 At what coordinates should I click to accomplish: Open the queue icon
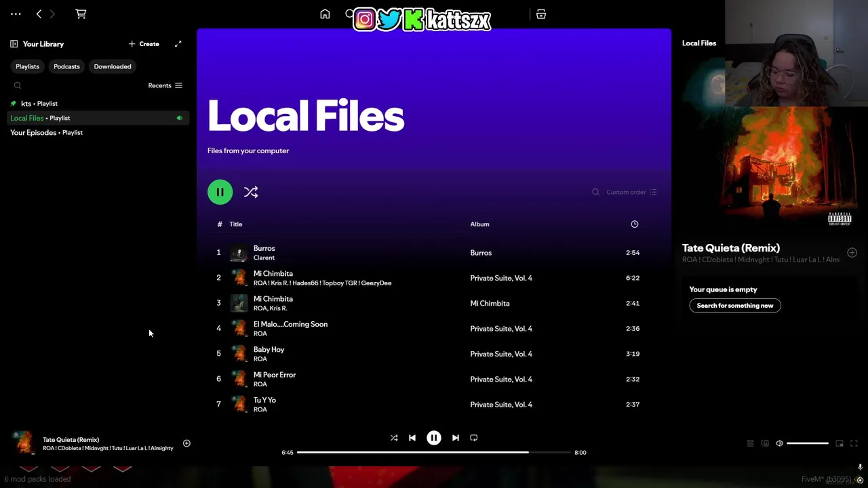click(x=750, y=443)
